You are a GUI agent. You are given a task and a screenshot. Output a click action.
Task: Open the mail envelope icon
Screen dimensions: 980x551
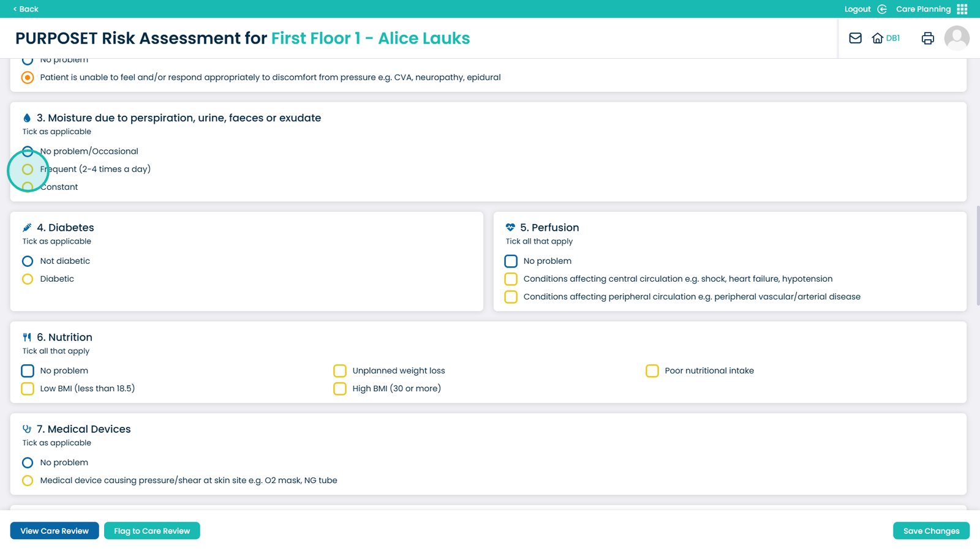point(855,38)
